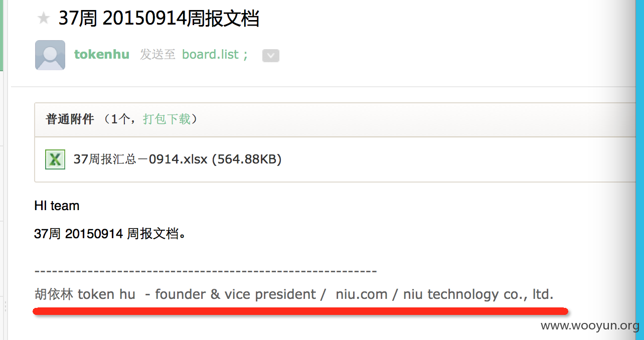The width and height of the screenshot is (644, 340).
Task: Click 打包下载 to download all attachments
Action: click(167, 119)
